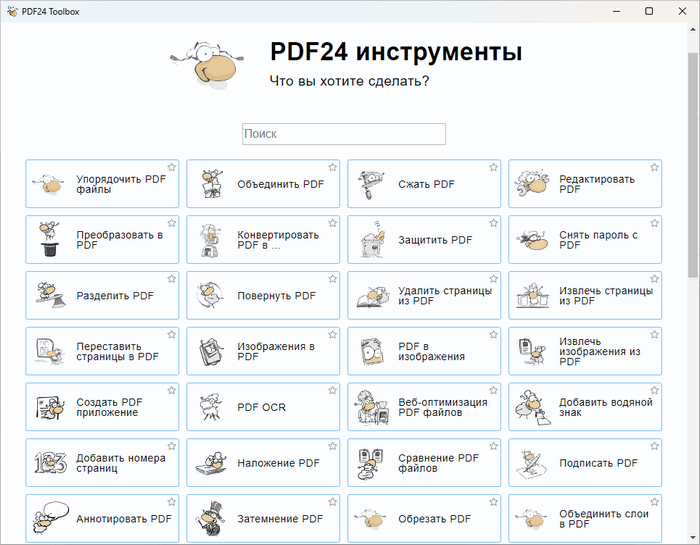Click Наложение PDF label text
Screen dimensions: 700x545
(279, 463)
